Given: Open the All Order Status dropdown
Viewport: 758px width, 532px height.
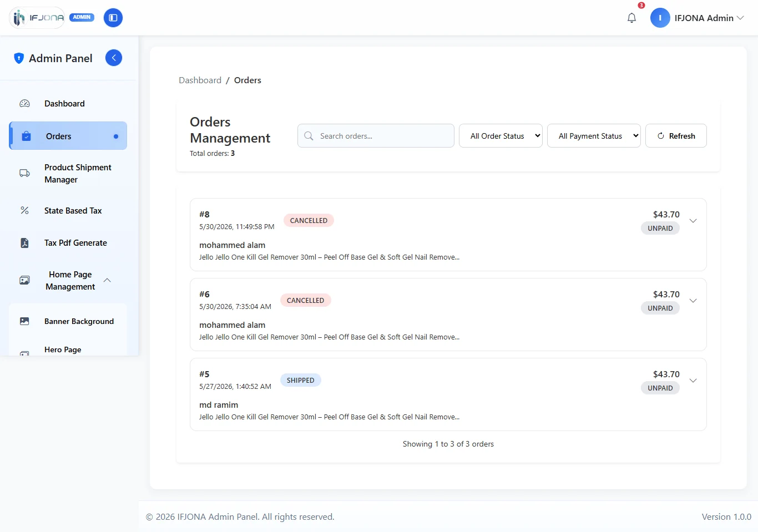Looking at the screenshot, I should (501, 136).
